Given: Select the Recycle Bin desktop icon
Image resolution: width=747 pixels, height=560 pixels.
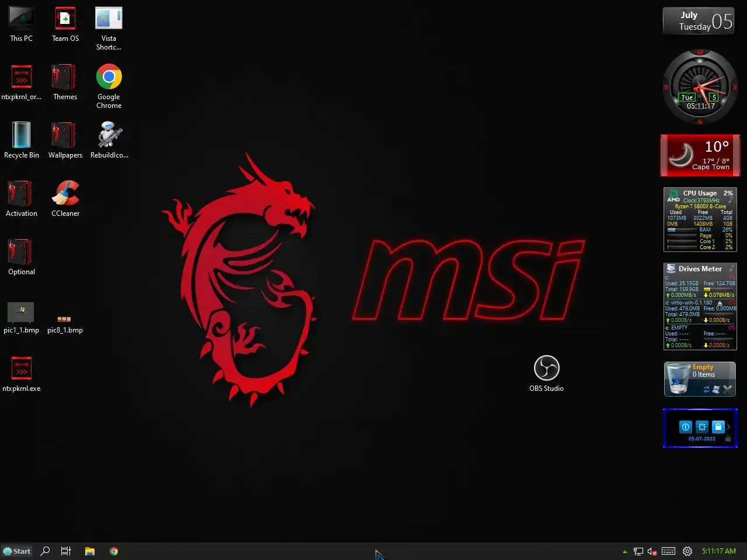Looking at the screenshot, I should [x=21, y=141].
